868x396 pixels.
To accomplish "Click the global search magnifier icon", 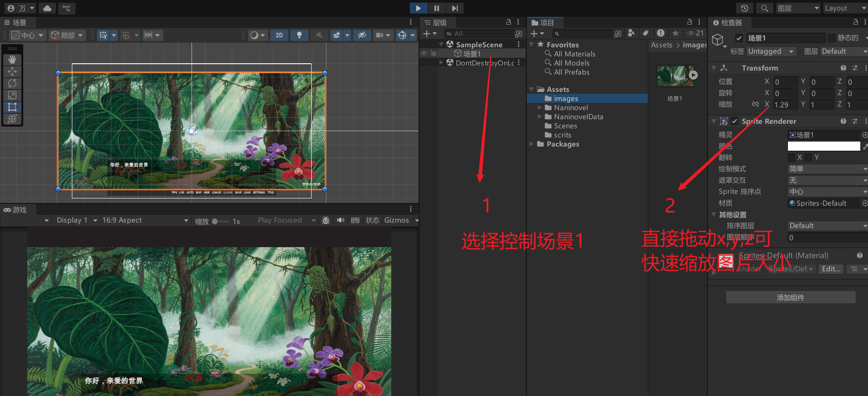I will tap(764, 8).
